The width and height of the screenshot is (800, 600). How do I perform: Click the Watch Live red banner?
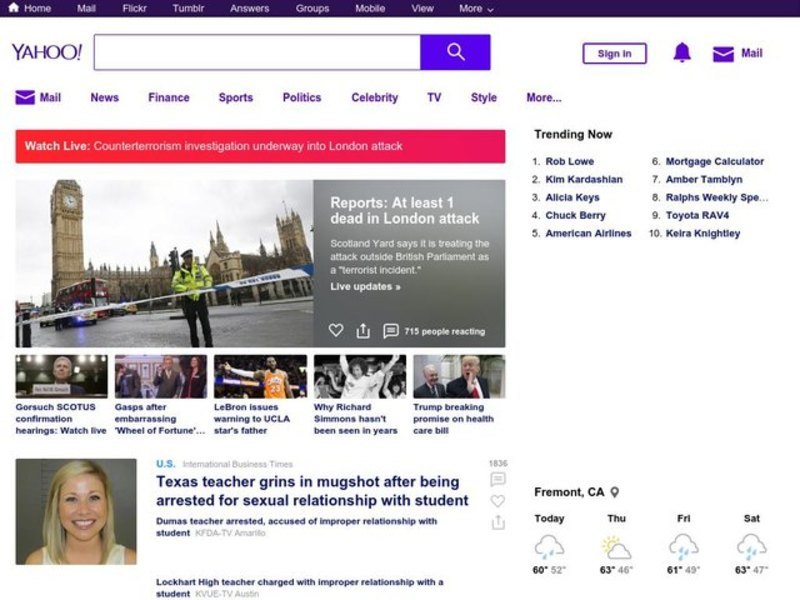click(260, 146)
